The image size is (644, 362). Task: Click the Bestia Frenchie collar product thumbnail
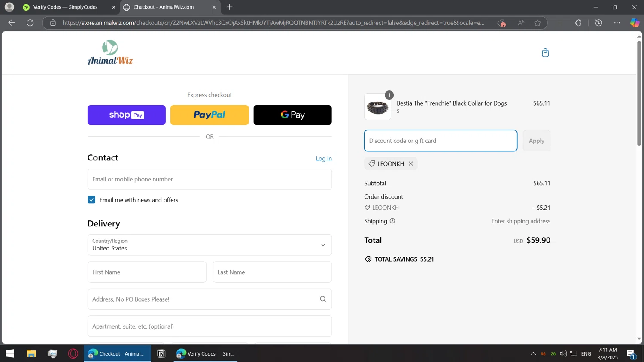pos(378,107)
